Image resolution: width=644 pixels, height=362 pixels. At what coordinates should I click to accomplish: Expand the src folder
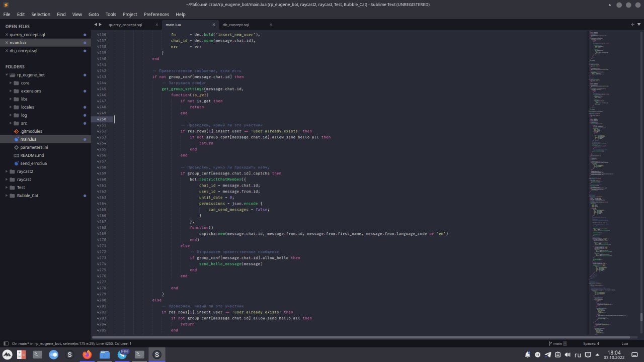[x=11, y=123]
